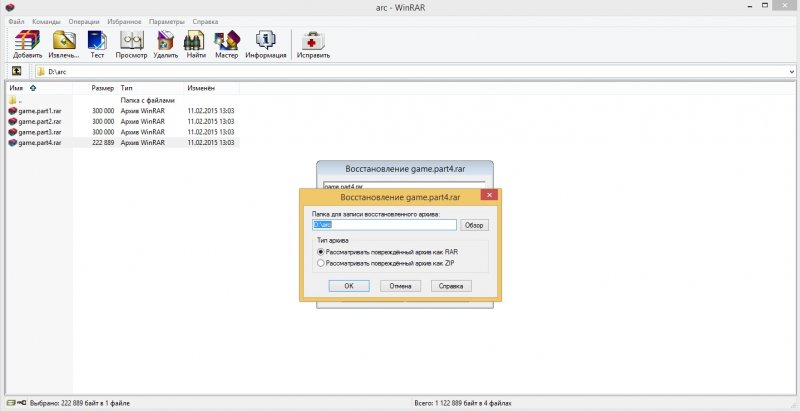Click the Отмена button in the dialog
The height and width of the screenshot is (411, 800).
(x=400, y=286)
